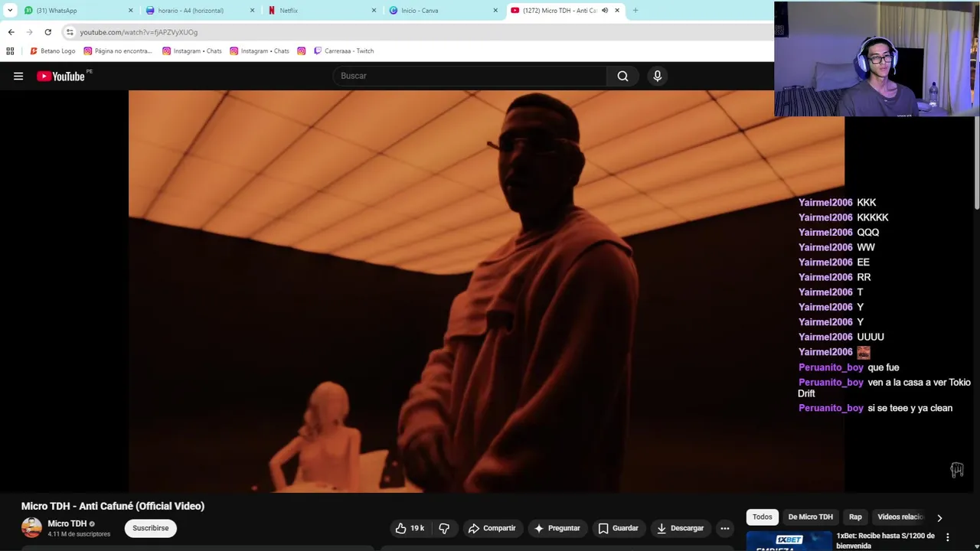Click the page scrollbar on right edge
This screenshot has height=551, width=980.
[976, 163]
